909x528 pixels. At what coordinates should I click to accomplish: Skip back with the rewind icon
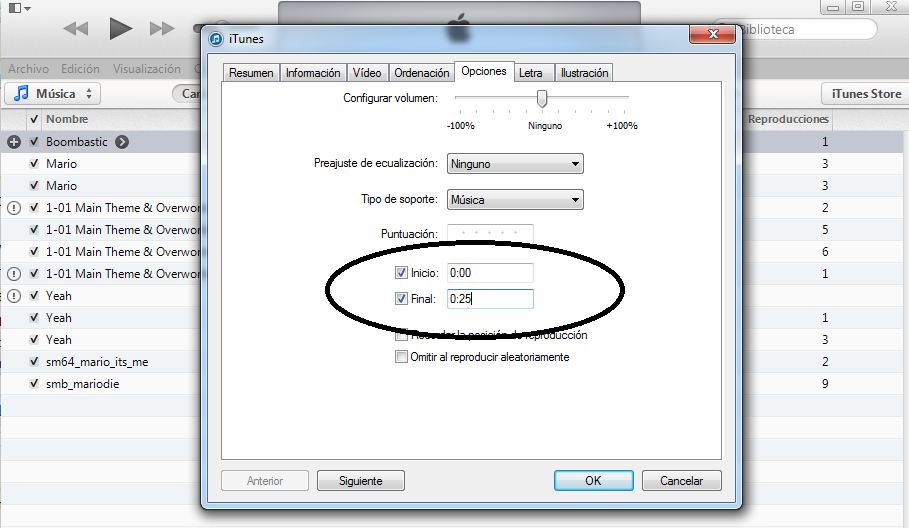click(76, 28)
